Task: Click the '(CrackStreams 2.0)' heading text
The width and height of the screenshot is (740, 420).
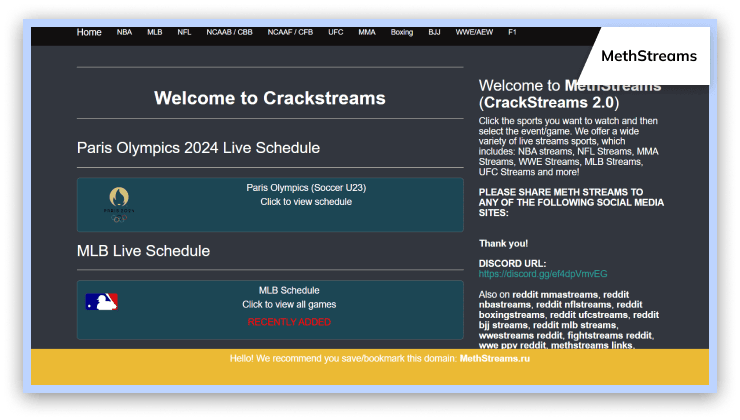Action: coord(549,102)
